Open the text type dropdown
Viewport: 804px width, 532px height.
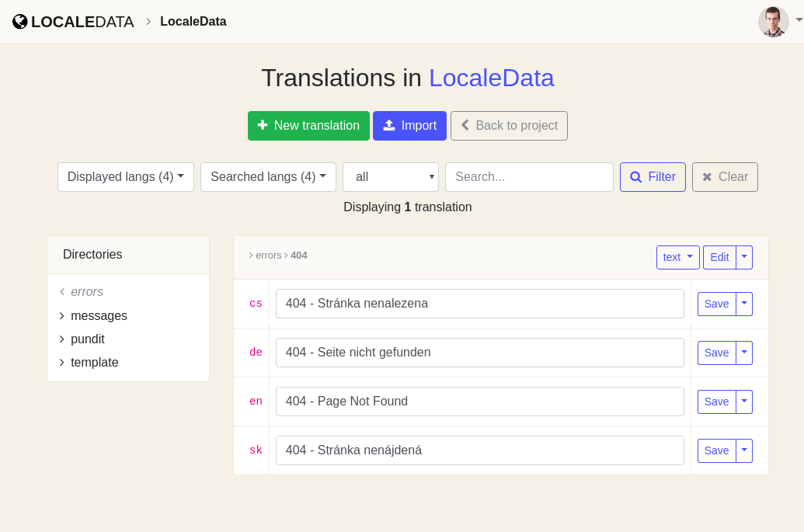click(678, 257)
